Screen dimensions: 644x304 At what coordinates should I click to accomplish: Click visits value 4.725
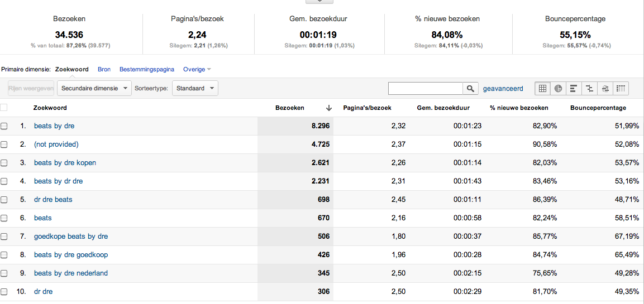point(321,144)
